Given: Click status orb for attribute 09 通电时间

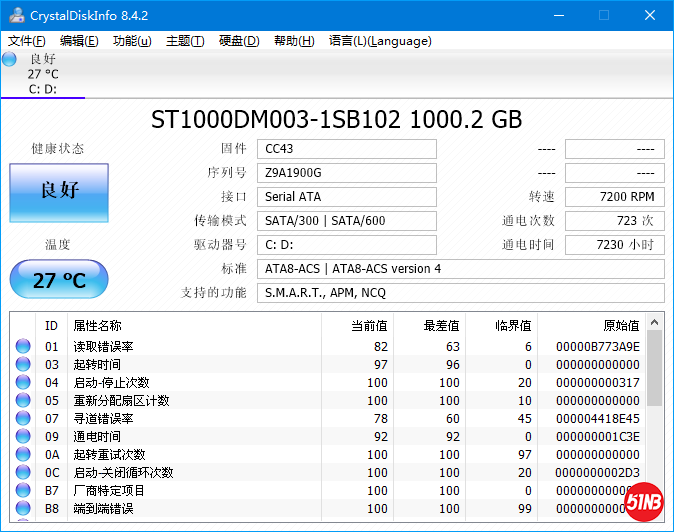Looking at the screenshot, I should click(23, 437).
